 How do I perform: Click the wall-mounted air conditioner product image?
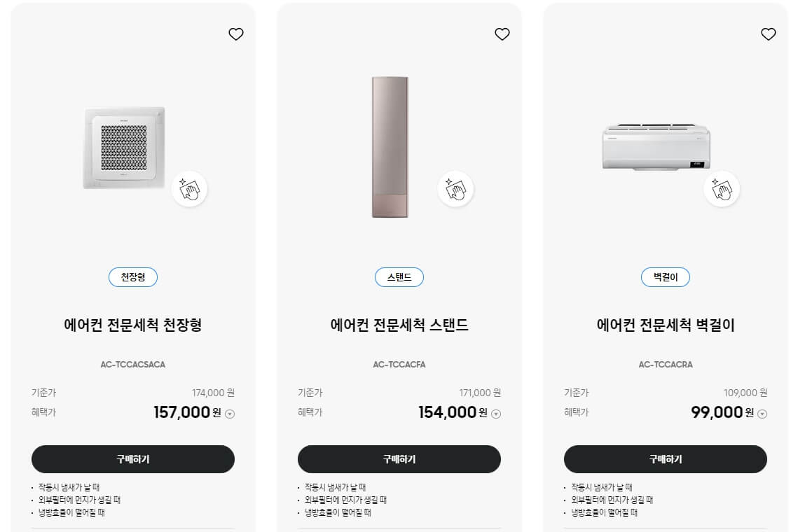coord(656,147)
